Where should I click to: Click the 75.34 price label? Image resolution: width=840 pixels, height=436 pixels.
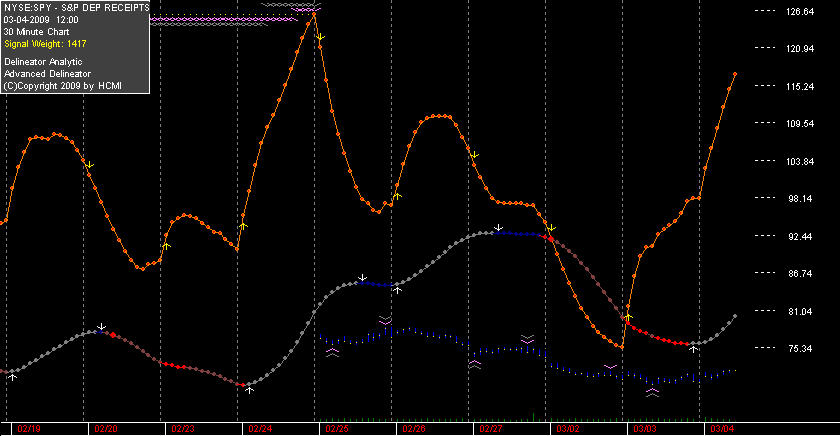[x=800, y=349]
